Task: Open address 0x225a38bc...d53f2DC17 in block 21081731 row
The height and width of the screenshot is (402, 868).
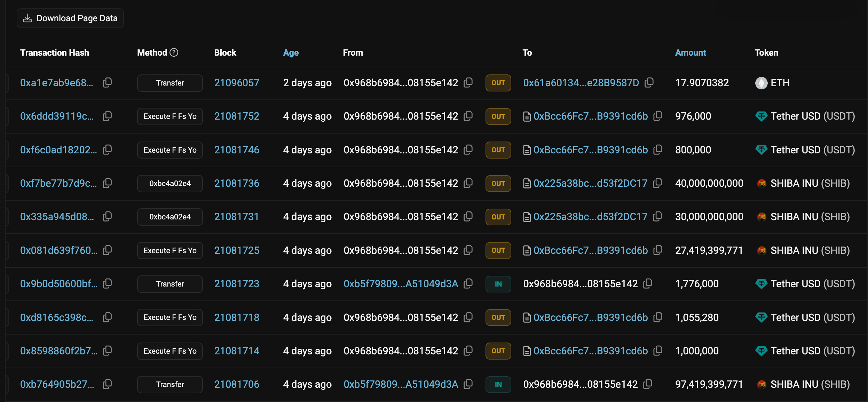Action: (590, 217)
